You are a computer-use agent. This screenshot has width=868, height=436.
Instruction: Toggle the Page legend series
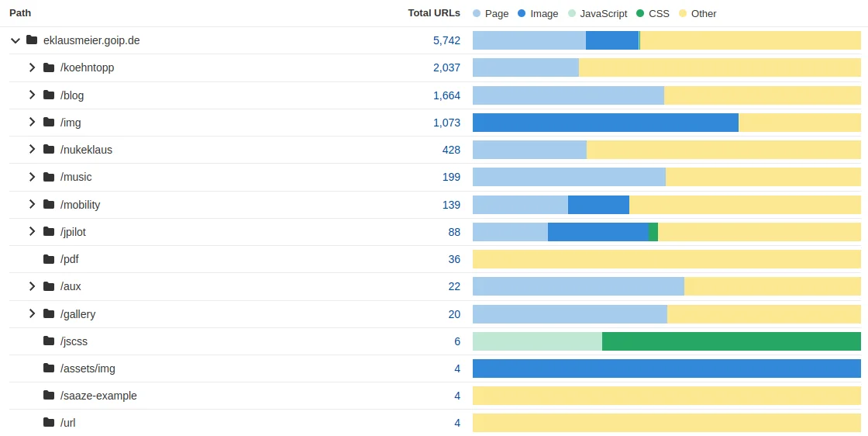491,13
